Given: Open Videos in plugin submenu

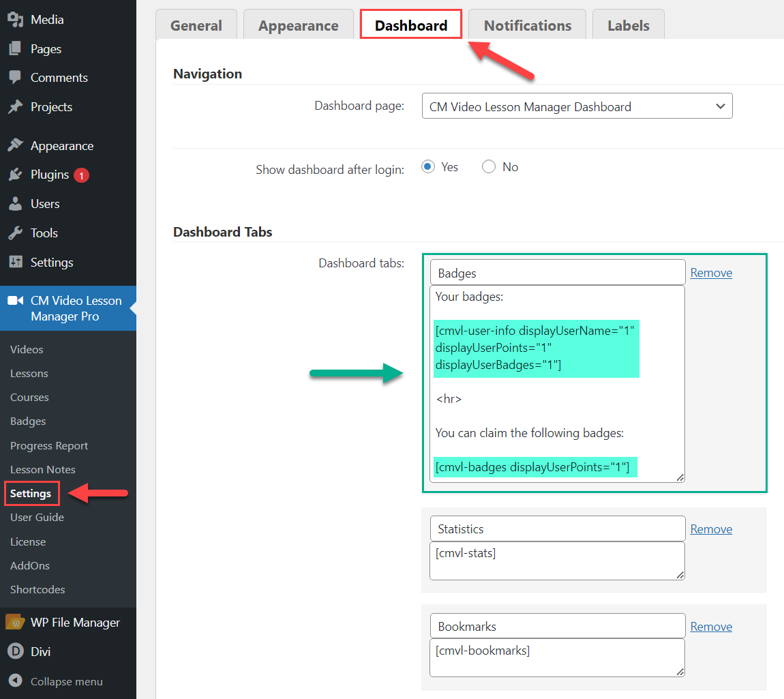Looking at the screenshot, I should [27, 349].
